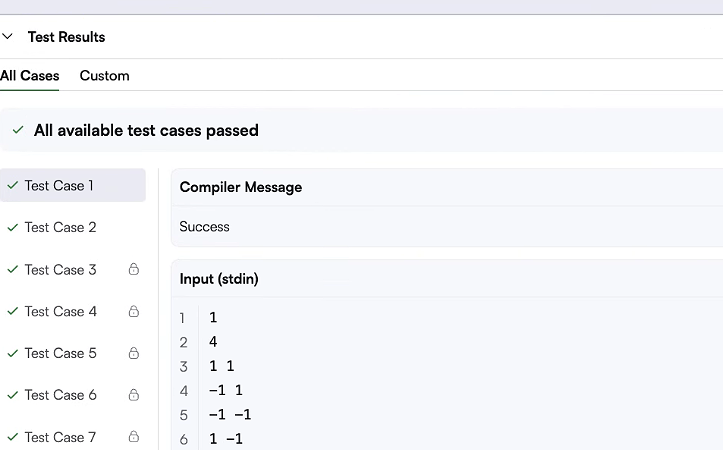
Task: Switch to the All Cases tab
Action: [30, 76]
